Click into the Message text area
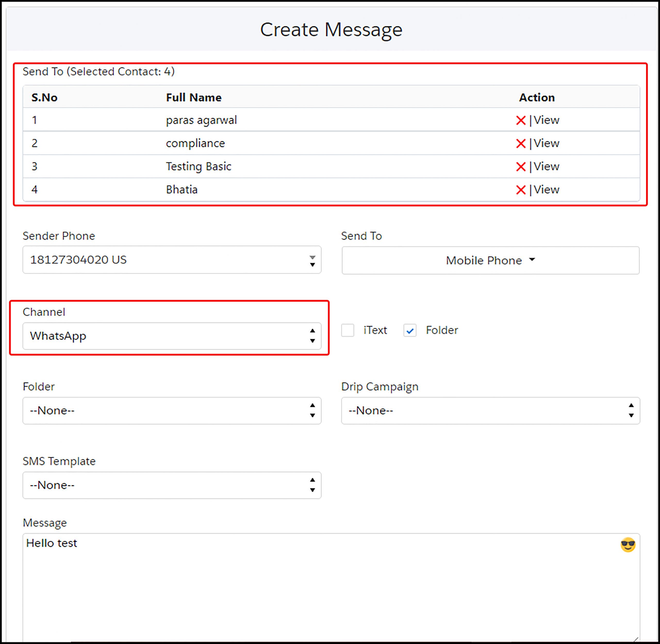 pyautogui.click(x=331, y=588)
